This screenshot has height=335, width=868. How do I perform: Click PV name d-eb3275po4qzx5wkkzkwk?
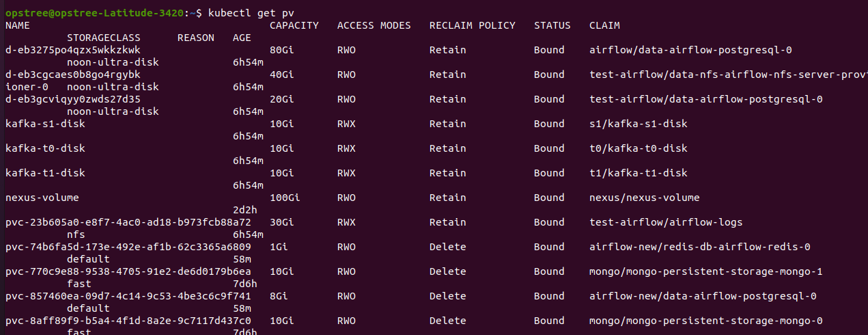click(x=73, y=50)
